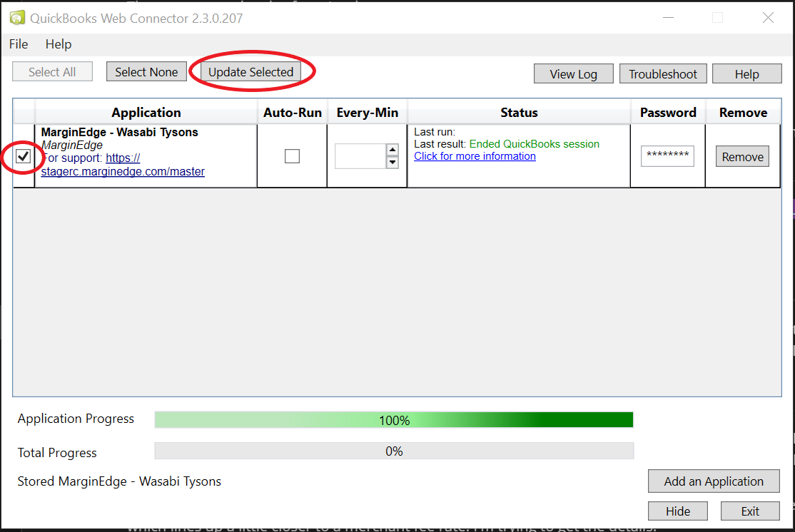Open the File menu

(x=19, y=44)
